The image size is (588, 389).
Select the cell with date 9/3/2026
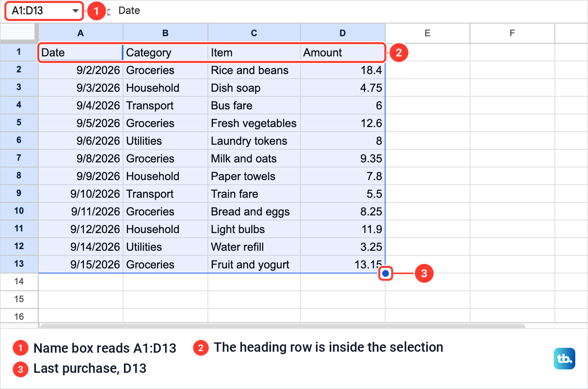click(x=81, y=88)
